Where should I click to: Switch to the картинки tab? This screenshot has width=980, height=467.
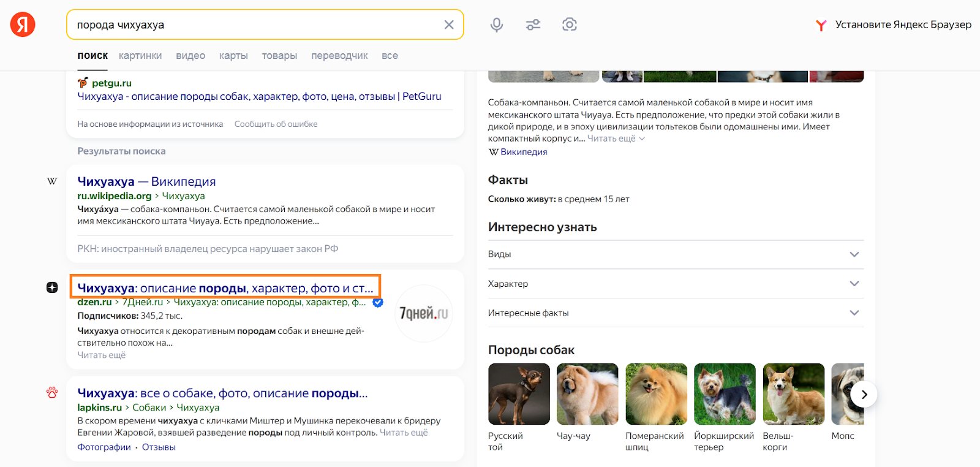pos(140,56)
